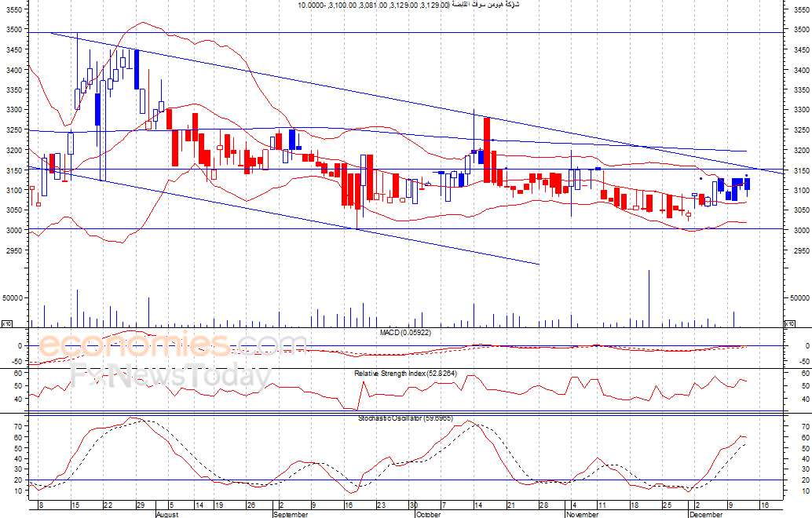Select the Stochastic Oscillator label
812x518 pixels.
click(404, 418)
